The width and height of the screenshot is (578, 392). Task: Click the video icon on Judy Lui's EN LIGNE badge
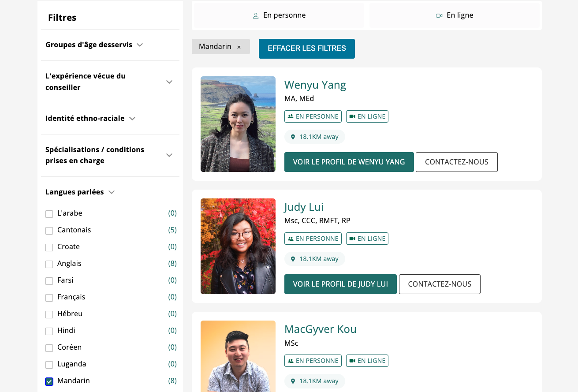(x=351, y=239)
